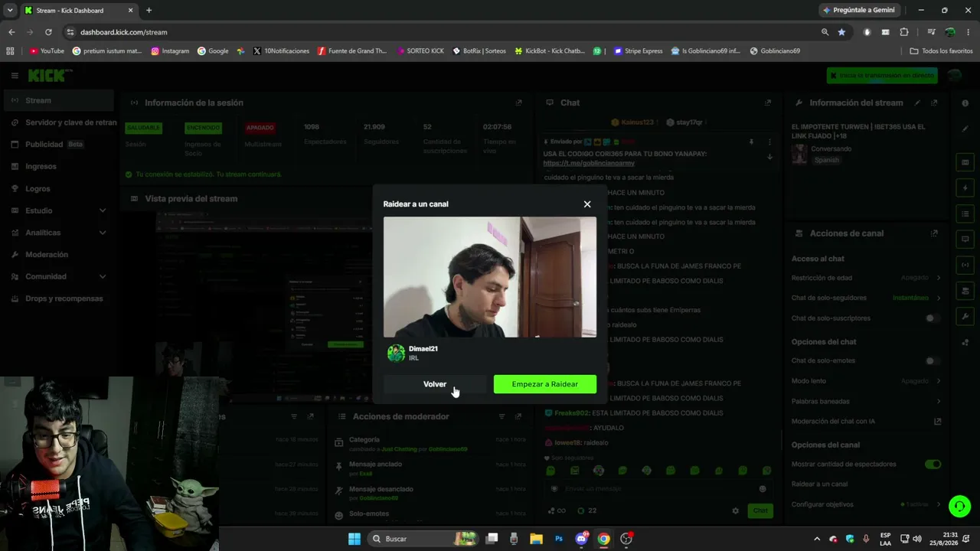Toggle the sidebar hamburger menu

point(14,76)
